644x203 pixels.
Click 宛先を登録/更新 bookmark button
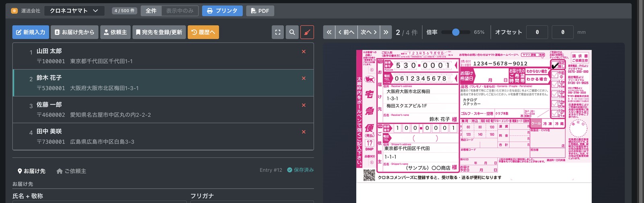[159, 32]
